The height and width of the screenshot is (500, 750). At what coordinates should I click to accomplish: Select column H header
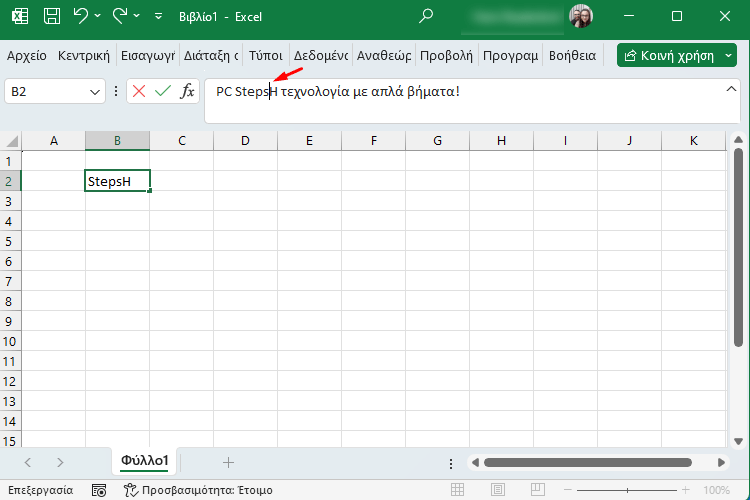[x=501, y=141]
